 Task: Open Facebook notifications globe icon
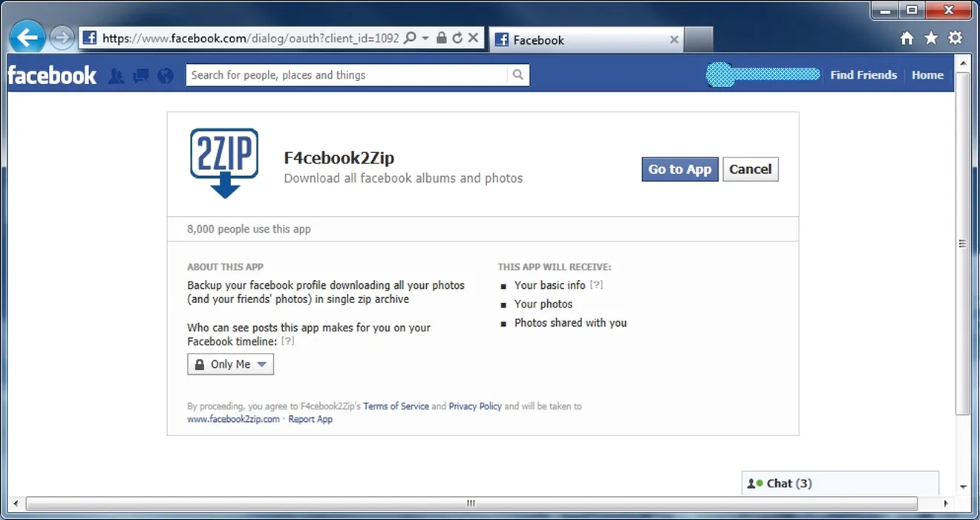pyautogui.click(x=166, y=76)
